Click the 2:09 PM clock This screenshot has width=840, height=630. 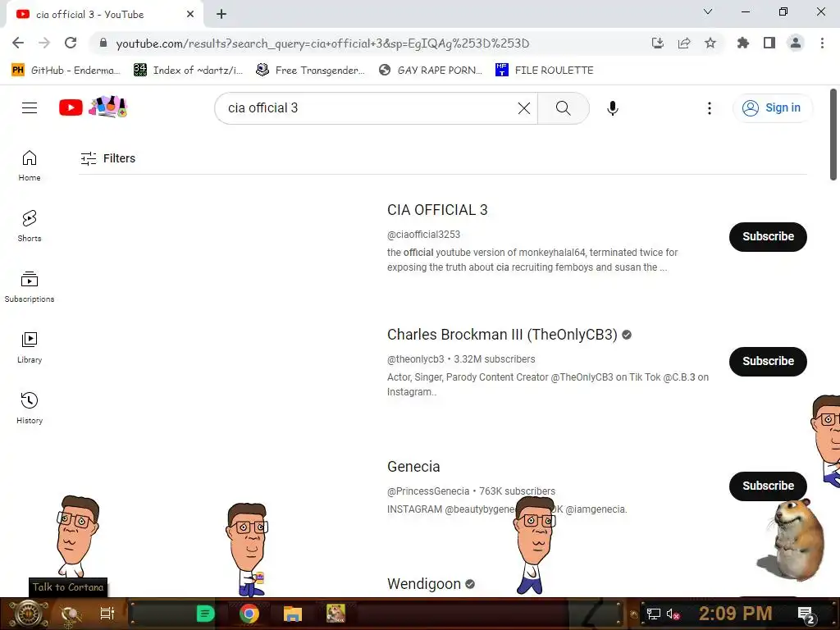point(736,614)
